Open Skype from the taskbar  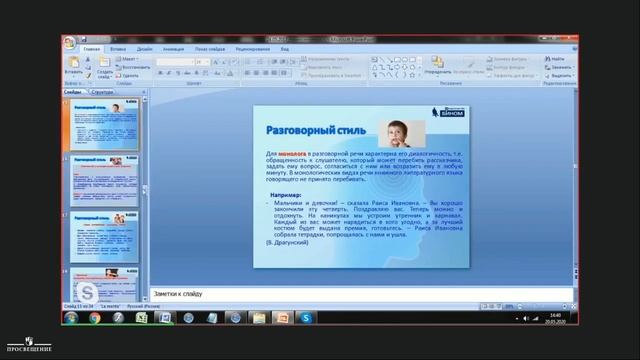tap(306, 318)
